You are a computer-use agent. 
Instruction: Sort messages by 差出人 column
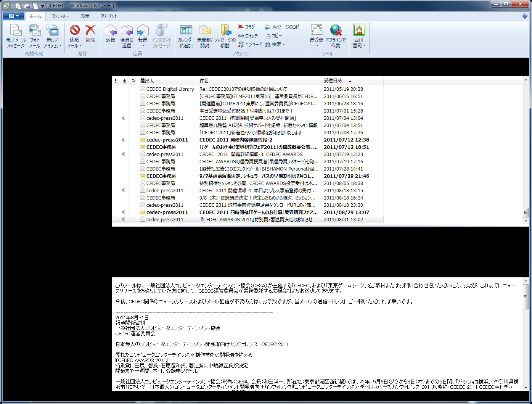click(x=168, y=81)
